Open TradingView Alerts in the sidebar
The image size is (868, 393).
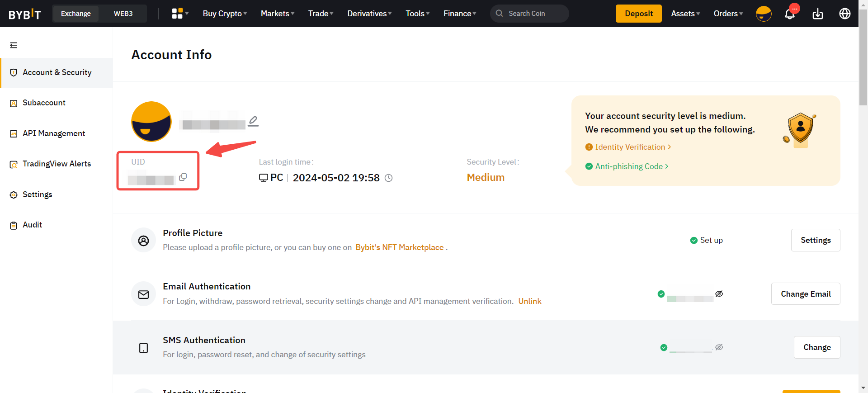point(57,164)
